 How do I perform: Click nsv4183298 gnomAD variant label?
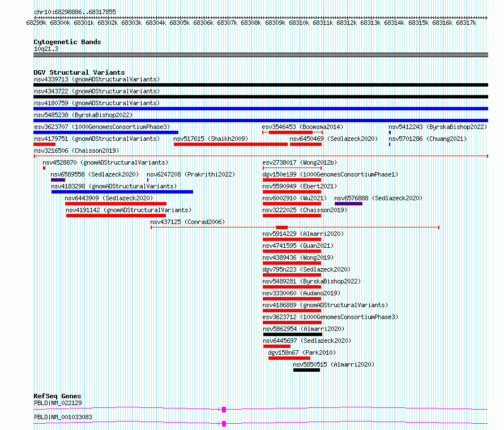(x=114, y=186)
